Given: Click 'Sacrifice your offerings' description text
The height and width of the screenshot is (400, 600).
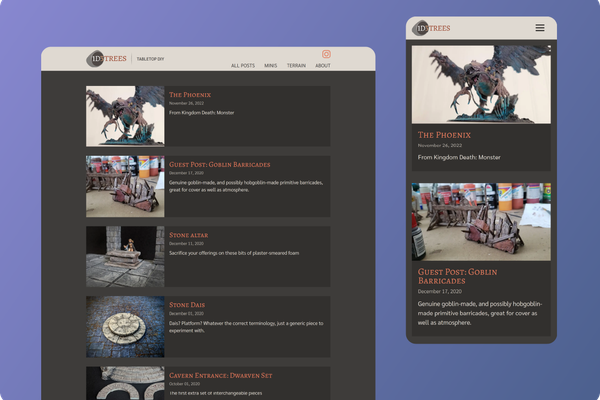Looking at the screenshot, I should click(x=234, y=253).
